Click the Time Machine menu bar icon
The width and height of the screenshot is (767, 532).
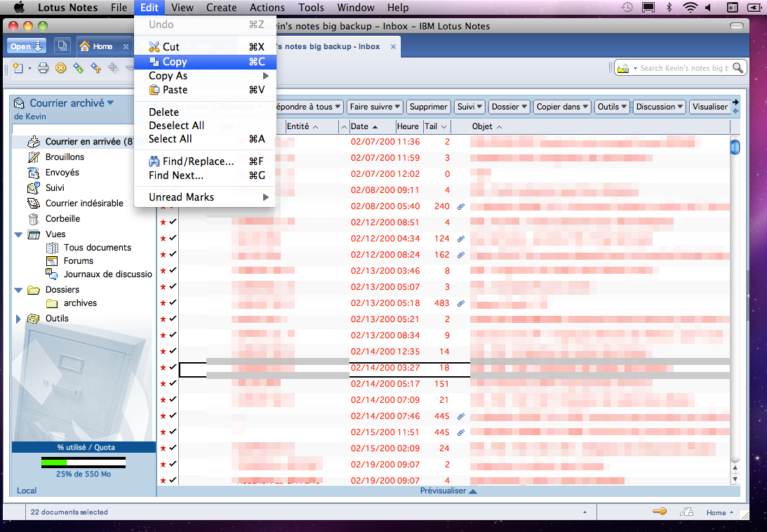(x=627, y=7)
